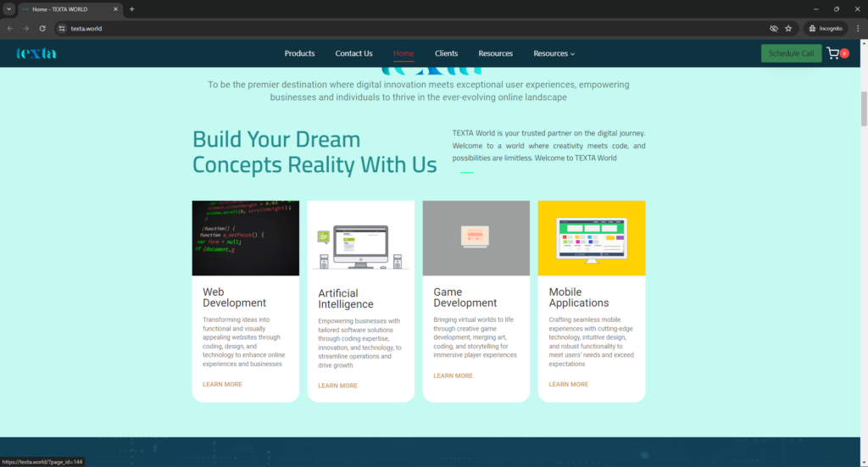
Task: Click the Mobile Applications card title
Action: 578,297
